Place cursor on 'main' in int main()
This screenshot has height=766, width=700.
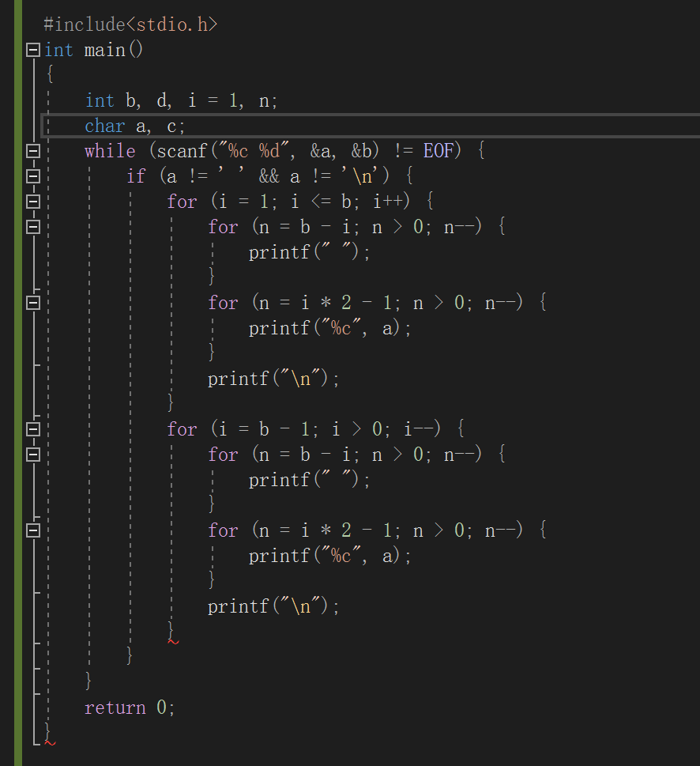click(104, 50)
